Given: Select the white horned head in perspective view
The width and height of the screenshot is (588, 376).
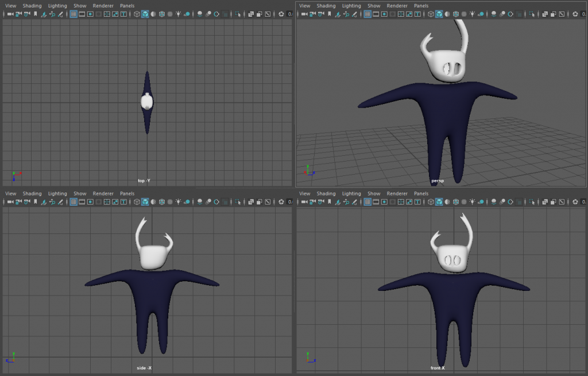Looking at the screenshot, I should click(448, 64).
